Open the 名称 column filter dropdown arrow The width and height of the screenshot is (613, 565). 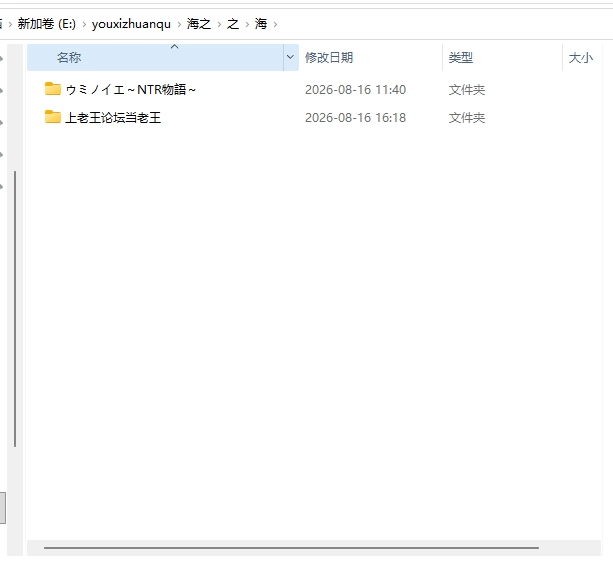tap(290, 57)
